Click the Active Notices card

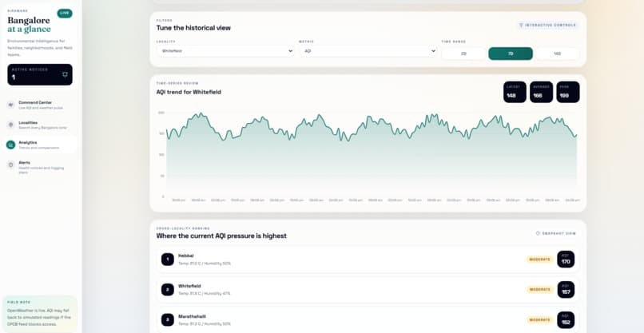pyautogui.click(x=40, y=75)
